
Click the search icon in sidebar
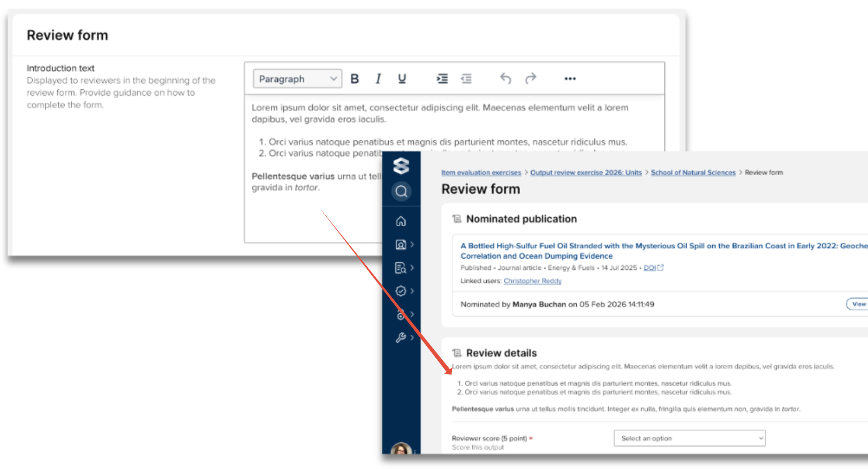pyautogui.click(x=401, y=191)
